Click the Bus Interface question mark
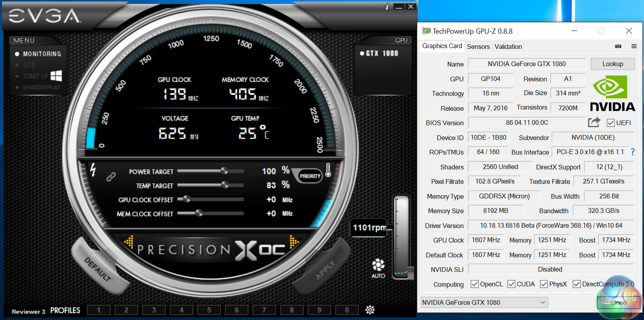This screenshot has width=644, height=320. 633,152
